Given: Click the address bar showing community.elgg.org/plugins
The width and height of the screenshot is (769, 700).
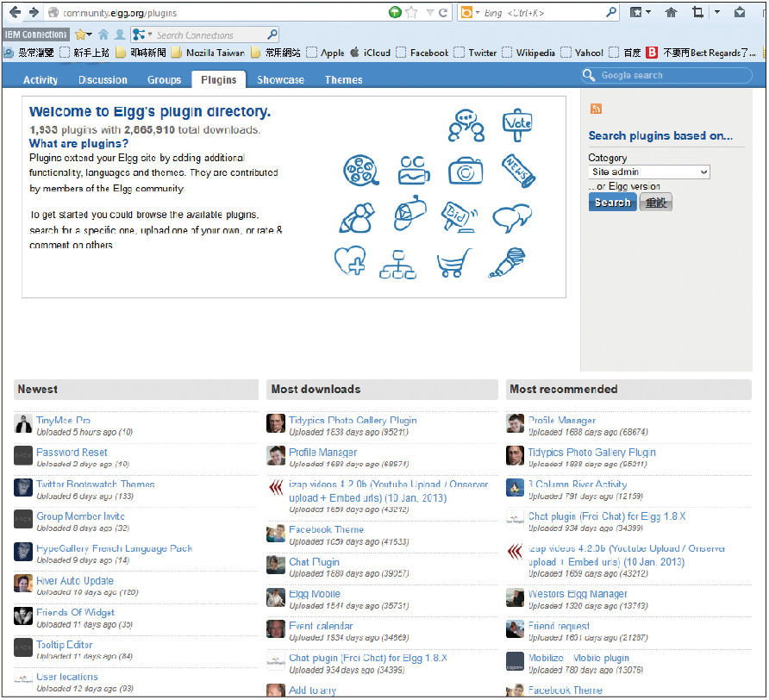Looking at the screenshot, I should click(216, 13).
